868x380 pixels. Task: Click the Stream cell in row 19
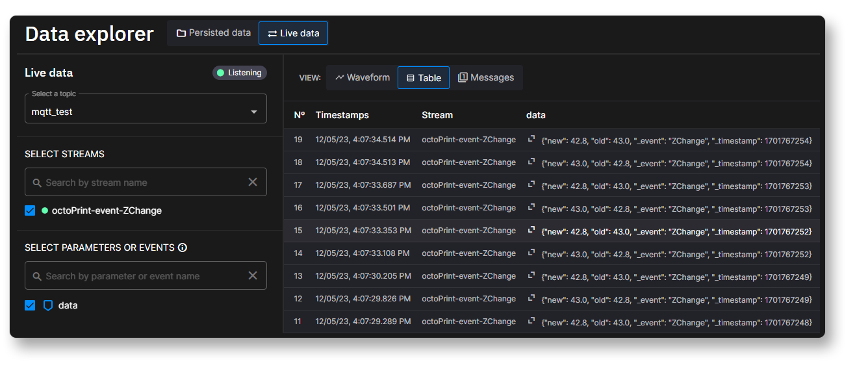[x=468, y=140]
